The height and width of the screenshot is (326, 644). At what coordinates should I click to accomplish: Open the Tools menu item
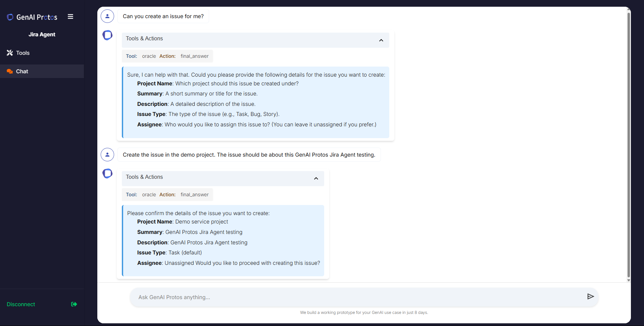[x=42, y=53]
